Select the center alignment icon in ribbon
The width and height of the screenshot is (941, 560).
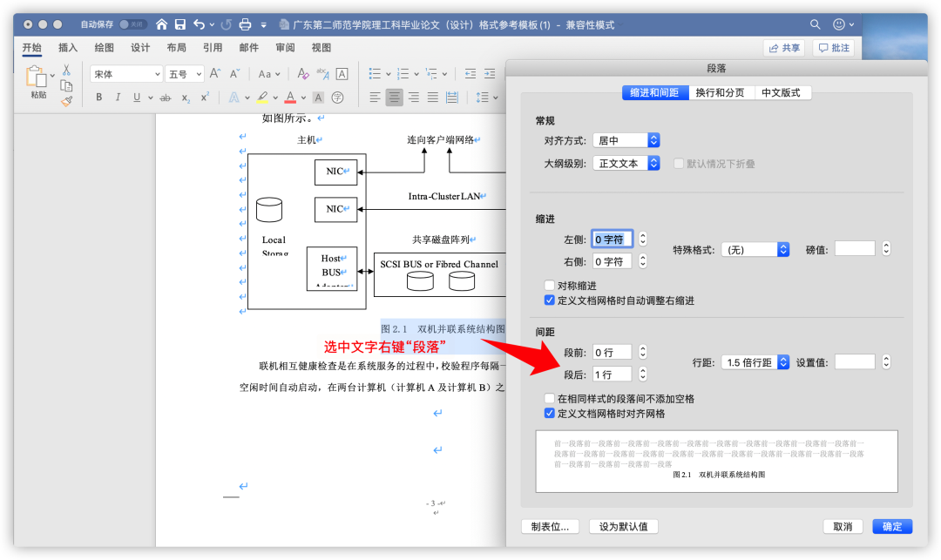coord(394,98)
